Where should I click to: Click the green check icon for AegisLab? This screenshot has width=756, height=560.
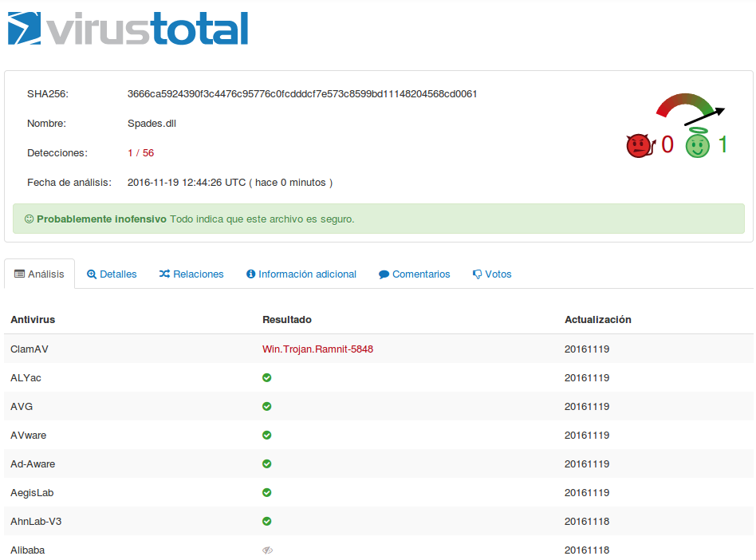click(x=266, y=492)
